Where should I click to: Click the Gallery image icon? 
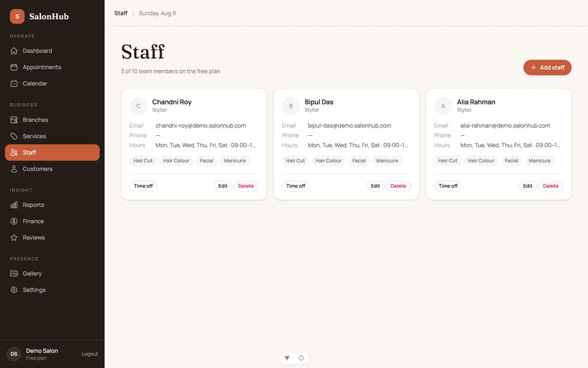[14, 273]
